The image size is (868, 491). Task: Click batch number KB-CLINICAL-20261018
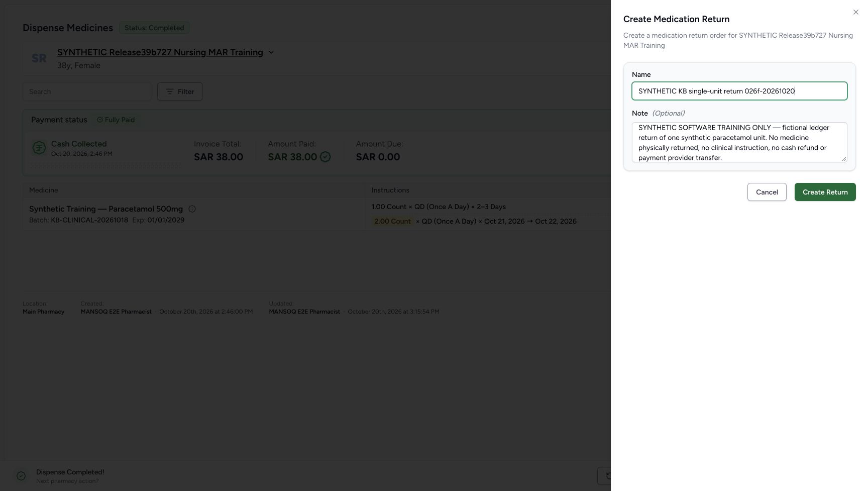coord(89,220)
